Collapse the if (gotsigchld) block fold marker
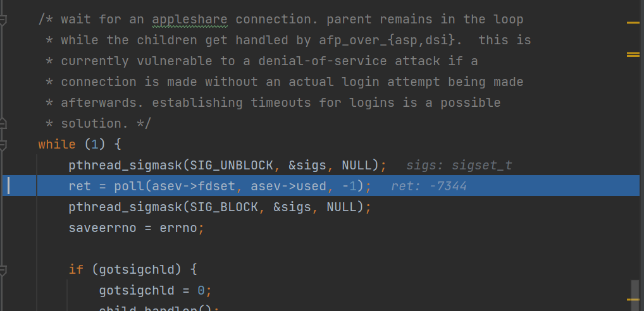 pyautogui.click(x=3, y=269)
